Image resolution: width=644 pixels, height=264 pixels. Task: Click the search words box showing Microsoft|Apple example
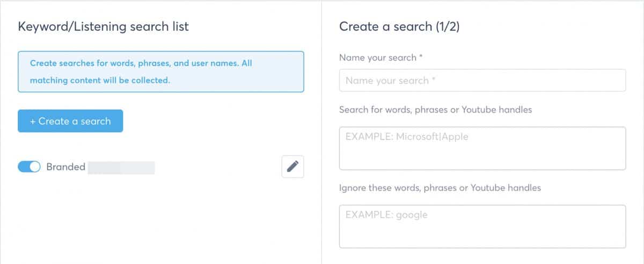(482, 148)
